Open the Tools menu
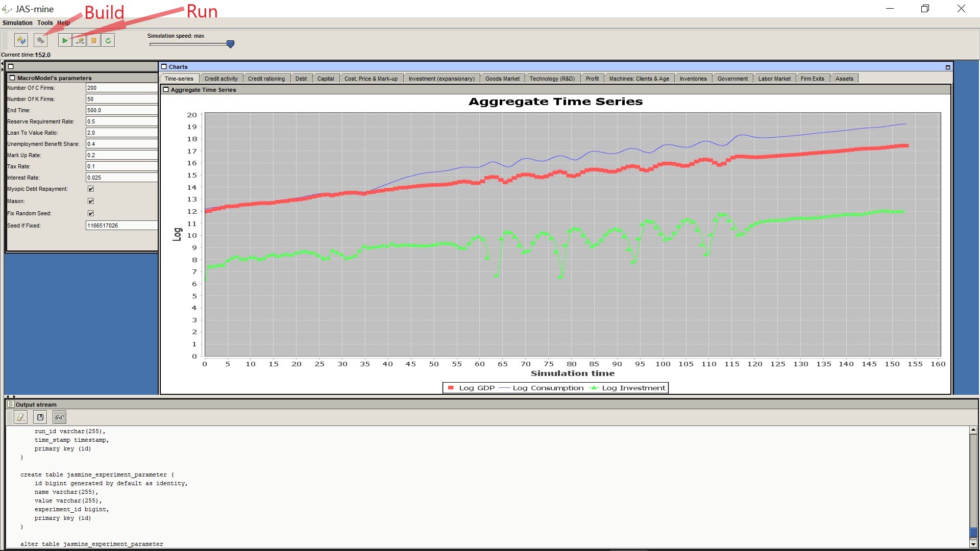The width and height of the screenshot is (980, 551). pyautogui.click(x=45, y=23)
